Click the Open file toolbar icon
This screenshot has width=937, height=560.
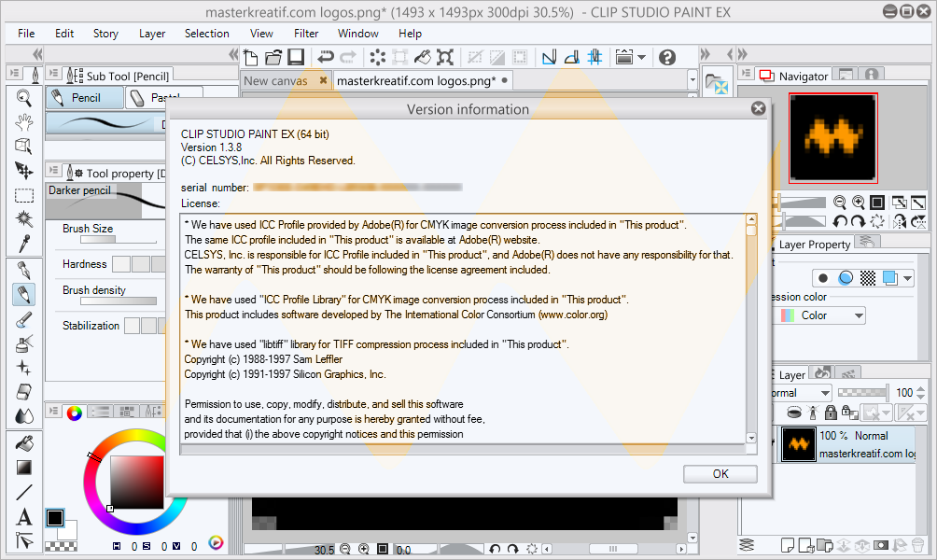pyautogui.click(x=273, y=57)
